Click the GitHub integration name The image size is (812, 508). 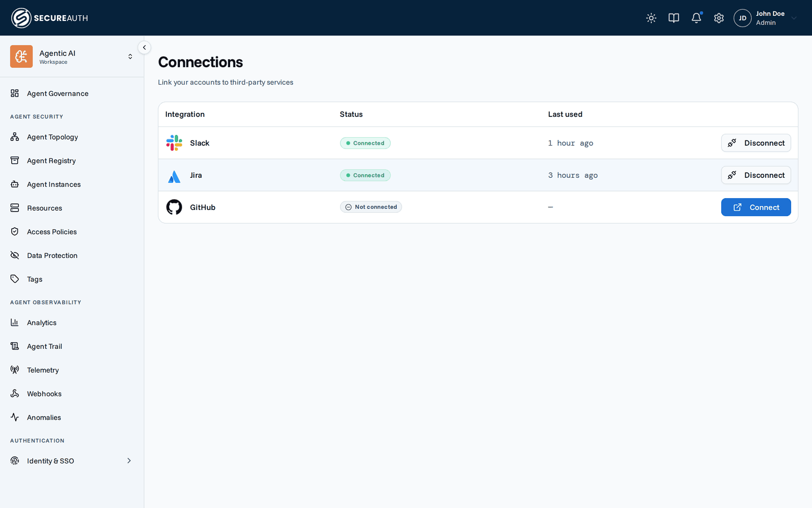coord(202,207)
